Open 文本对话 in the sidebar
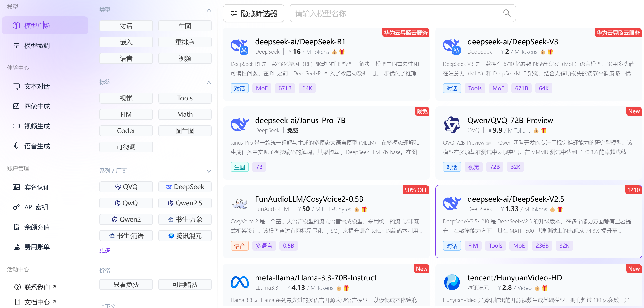Image resolution: width=644 pixels, height=308 pixels. (37, 87)
